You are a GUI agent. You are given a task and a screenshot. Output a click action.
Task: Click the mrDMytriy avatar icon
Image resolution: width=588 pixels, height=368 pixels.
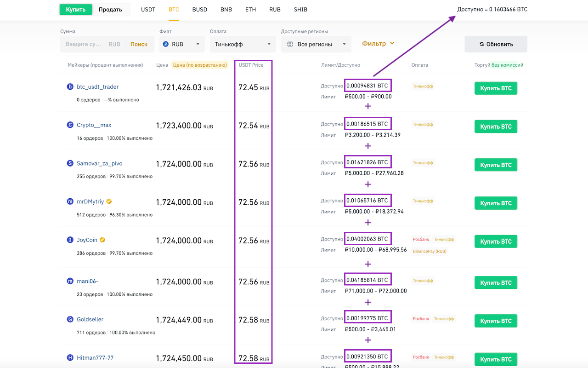[x=70, y=201]
